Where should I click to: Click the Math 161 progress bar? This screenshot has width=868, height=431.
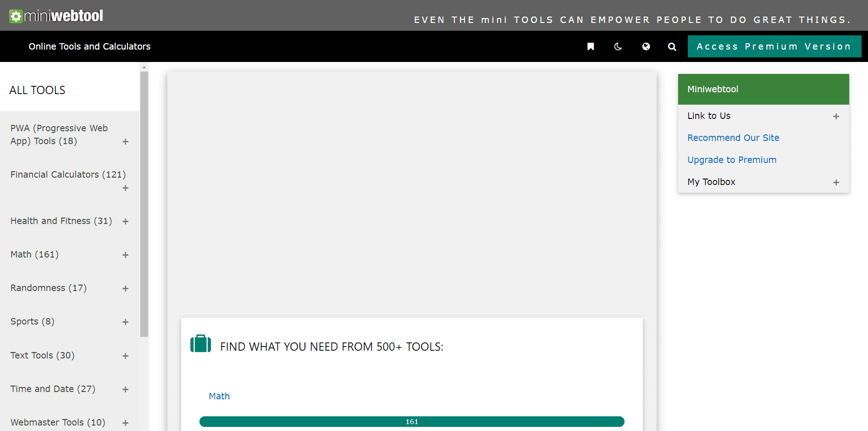tap(411, 421)
